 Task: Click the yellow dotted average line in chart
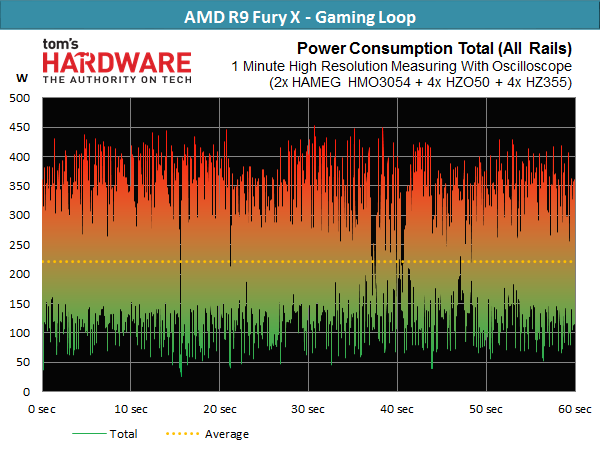[308, 262]
